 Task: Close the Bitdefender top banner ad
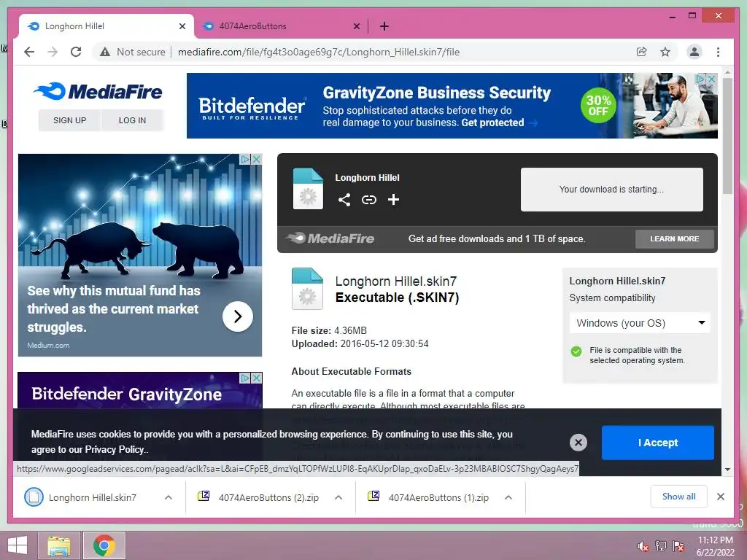(x=711, y=79)
